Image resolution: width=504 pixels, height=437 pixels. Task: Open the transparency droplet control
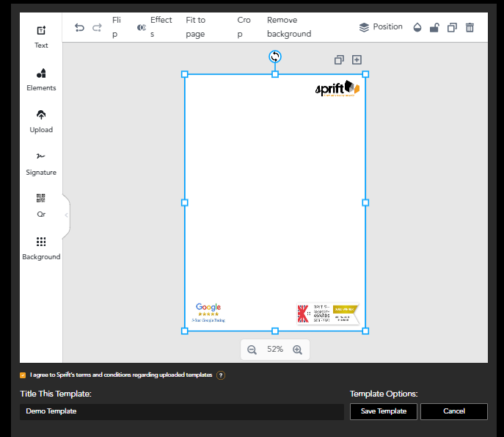point(417,28)
